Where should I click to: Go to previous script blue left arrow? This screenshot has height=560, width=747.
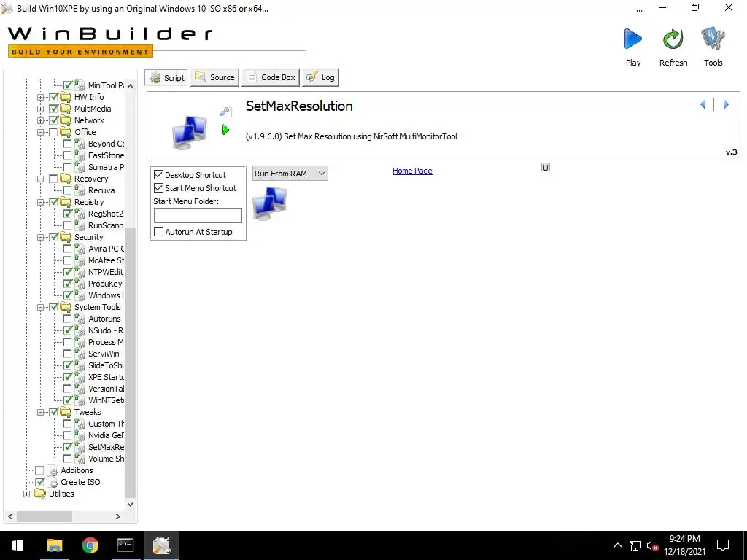[x=703, y=104]
